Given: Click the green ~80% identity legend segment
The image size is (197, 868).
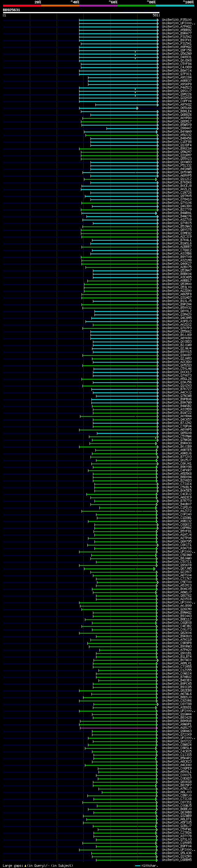Looking at the screenshot, I should [137, 6].
